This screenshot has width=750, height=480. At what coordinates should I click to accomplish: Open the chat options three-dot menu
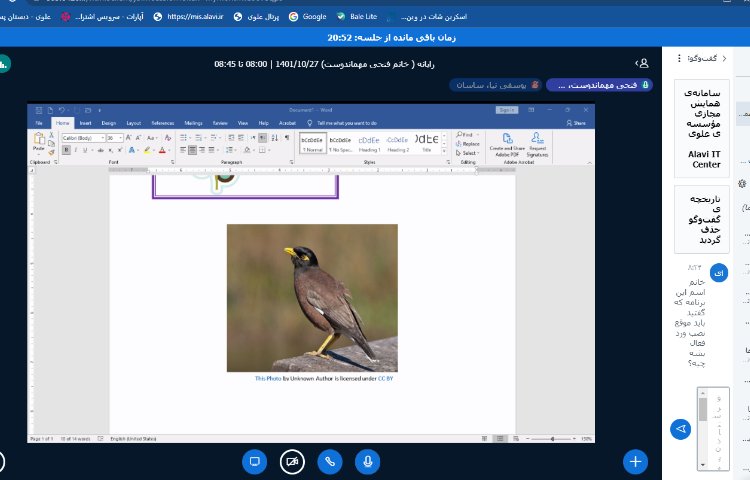680,59
